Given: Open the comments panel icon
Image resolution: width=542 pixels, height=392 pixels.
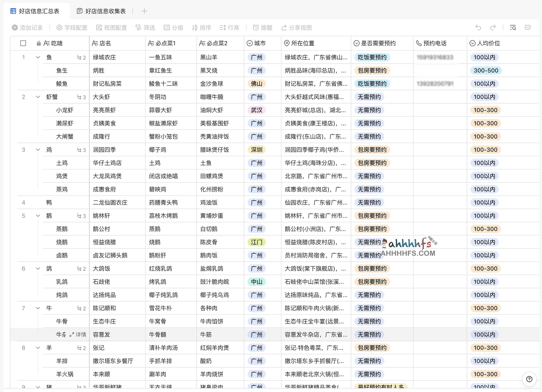Looking at the screenshot, I should coord(527,28).
